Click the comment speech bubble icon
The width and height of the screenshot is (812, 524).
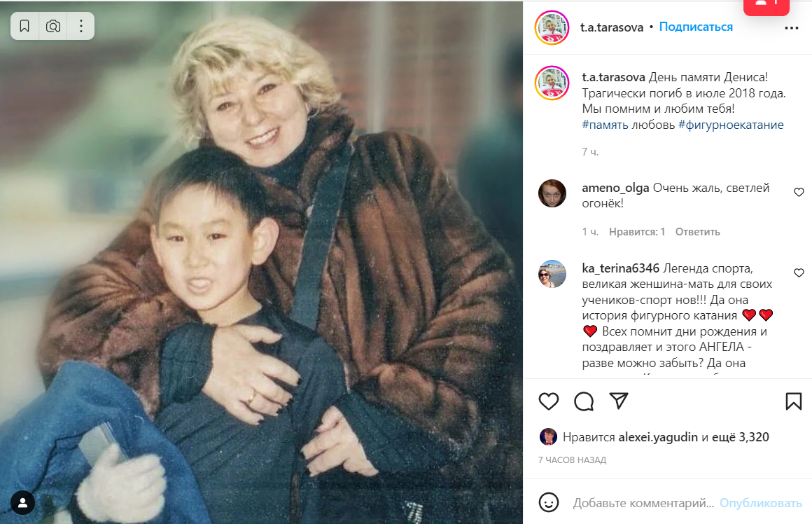584,401
